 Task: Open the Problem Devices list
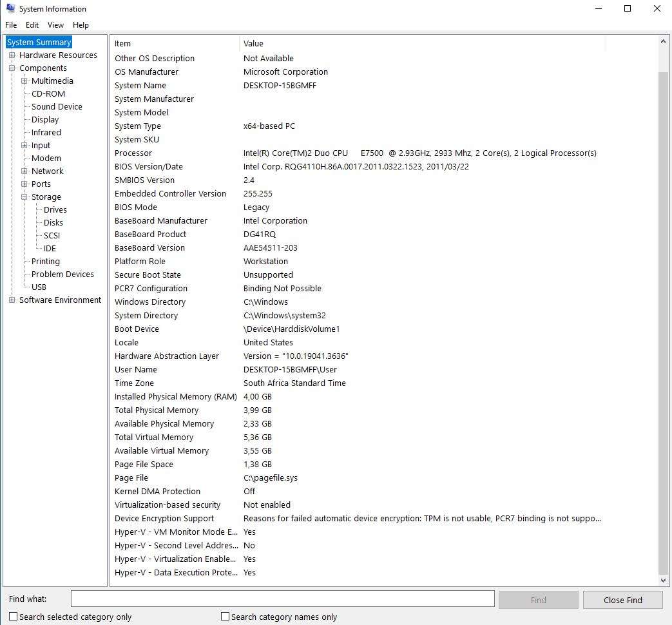(63, 274)
